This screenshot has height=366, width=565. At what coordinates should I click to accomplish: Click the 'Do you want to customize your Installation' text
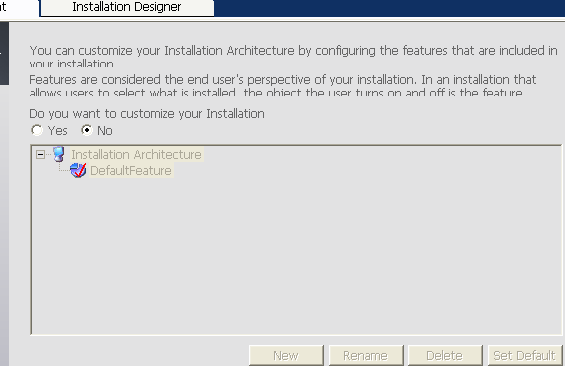pos(147,114)
